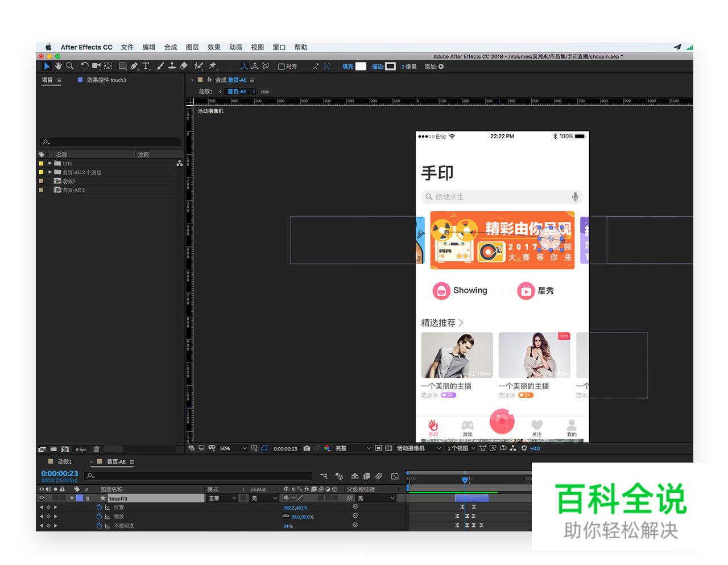
Task: Toggle the eye visibility of touch3 layer
Action: click(x=42, y=498)
